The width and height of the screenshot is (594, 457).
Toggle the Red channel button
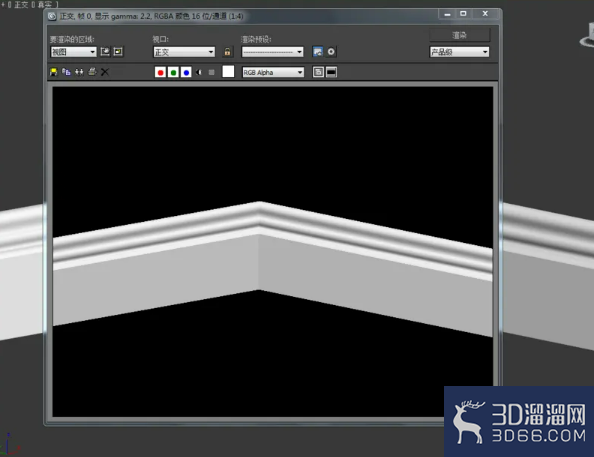point(160,72)
